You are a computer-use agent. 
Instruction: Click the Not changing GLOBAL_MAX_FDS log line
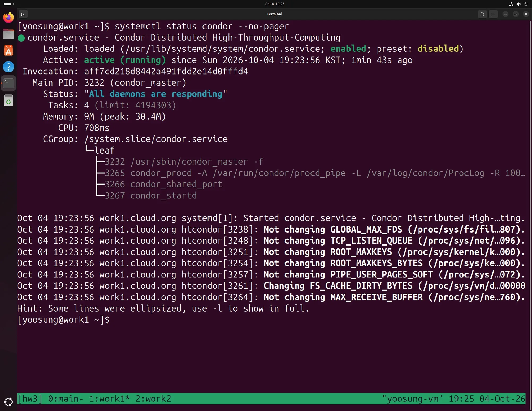pyautogui.click(x=271, y=229)
